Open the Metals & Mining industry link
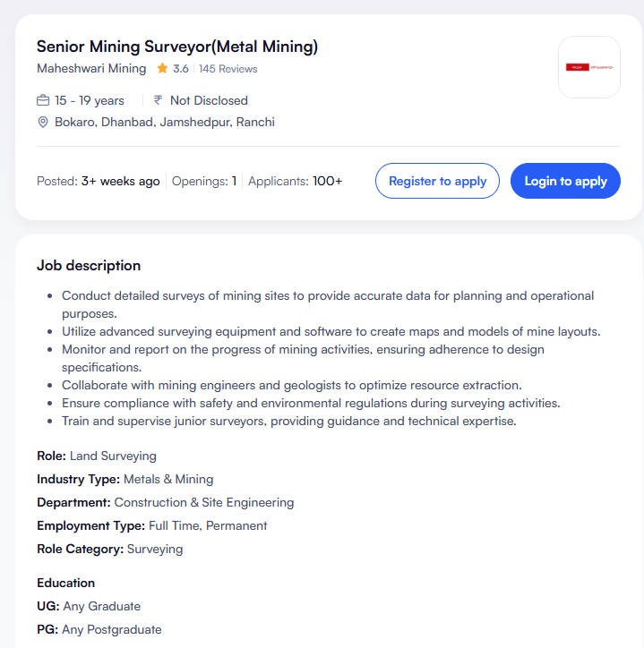This screenshot has width=644, height=648. point(168,479)
